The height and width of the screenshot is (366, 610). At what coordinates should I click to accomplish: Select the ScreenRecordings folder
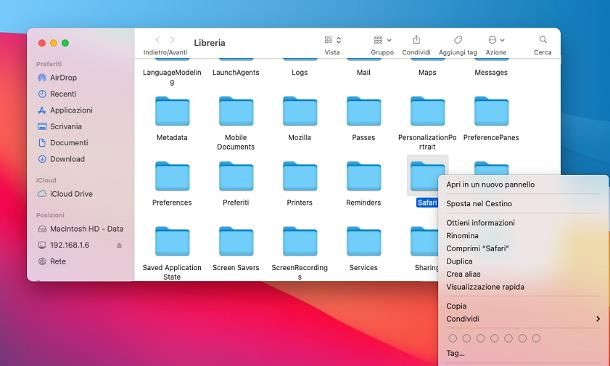(300, 241)
